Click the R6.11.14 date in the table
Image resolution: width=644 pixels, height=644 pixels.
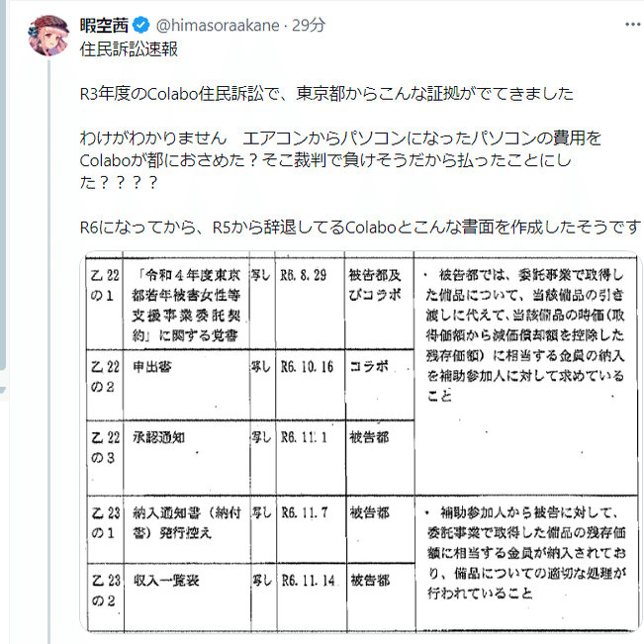309,580
